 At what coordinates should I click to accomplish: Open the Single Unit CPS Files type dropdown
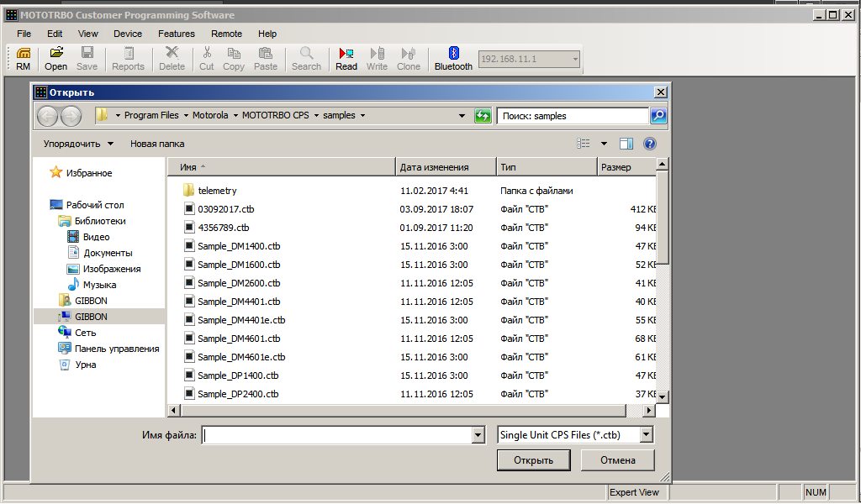[x=647, y=435]
